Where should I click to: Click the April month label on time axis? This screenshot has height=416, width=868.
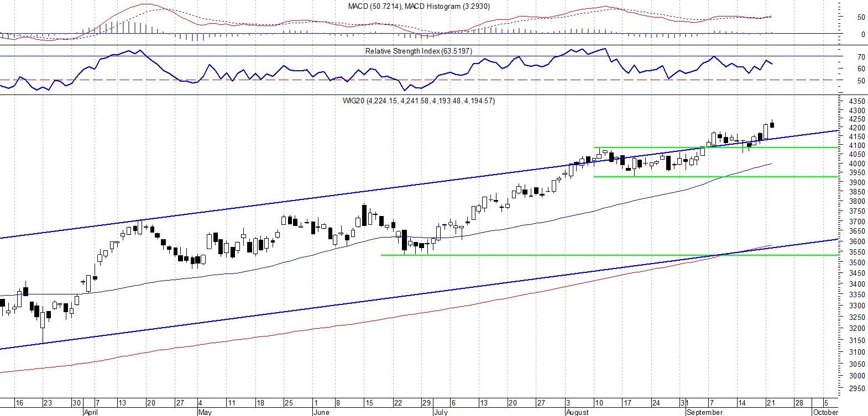pyautogui.click(x=91, y=412)
